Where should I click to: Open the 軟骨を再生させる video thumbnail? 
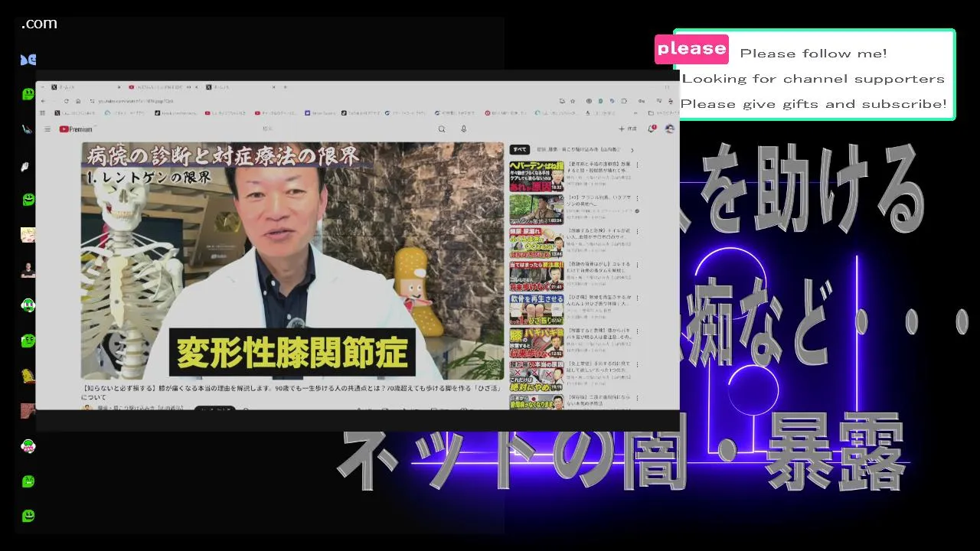[x=536, y=309]
